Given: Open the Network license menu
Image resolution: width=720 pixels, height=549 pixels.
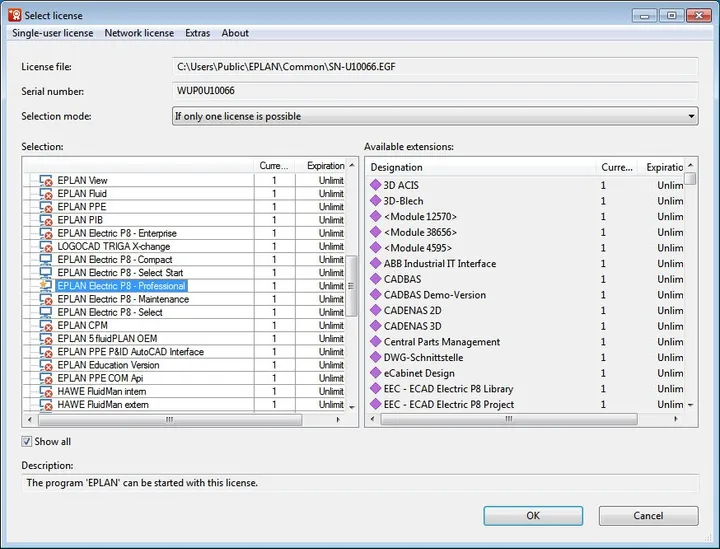Looking at the screenshot, I should pyautogui.click(x=139, y=33).
